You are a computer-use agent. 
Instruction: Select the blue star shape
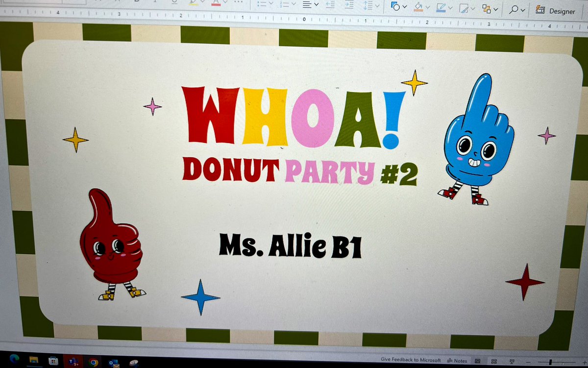tap(200, 297)
